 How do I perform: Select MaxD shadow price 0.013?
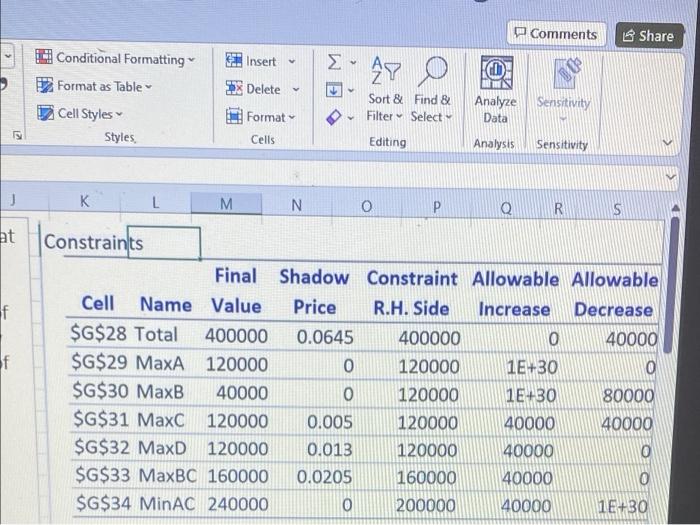(x=329, y=450)
